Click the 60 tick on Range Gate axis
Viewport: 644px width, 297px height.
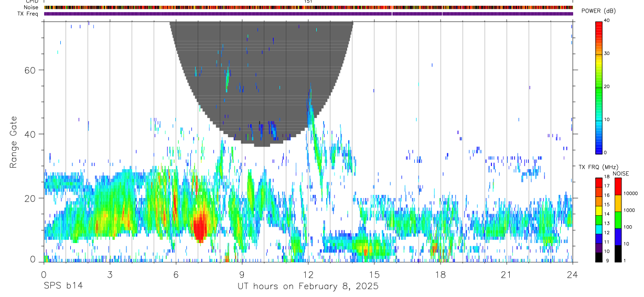point(31,70)
